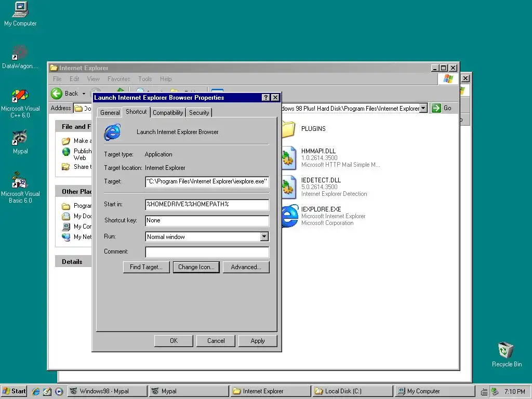Click the Shortcut key field
The image size is (532, 399).
[207, 220]
